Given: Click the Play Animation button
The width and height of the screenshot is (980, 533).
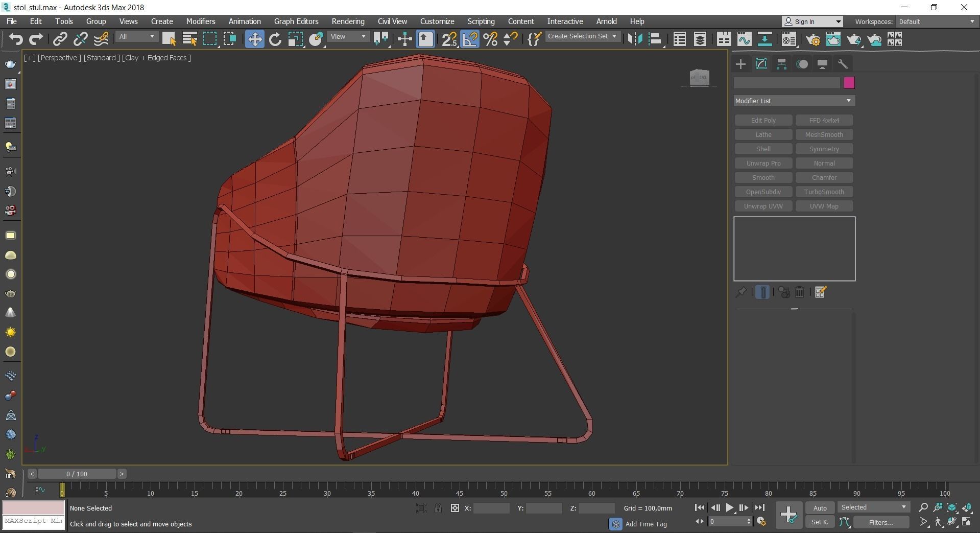Looking at the screenshot, I should point(729,507).
